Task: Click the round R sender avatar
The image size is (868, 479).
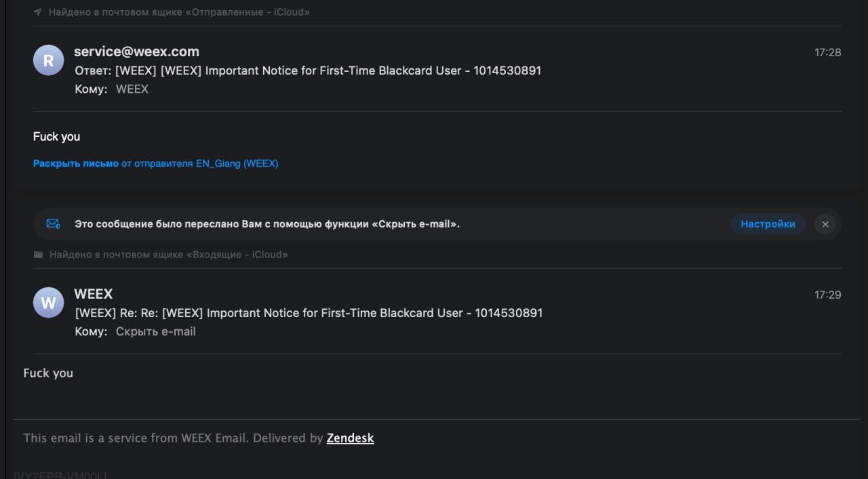Action: [48, 60]
